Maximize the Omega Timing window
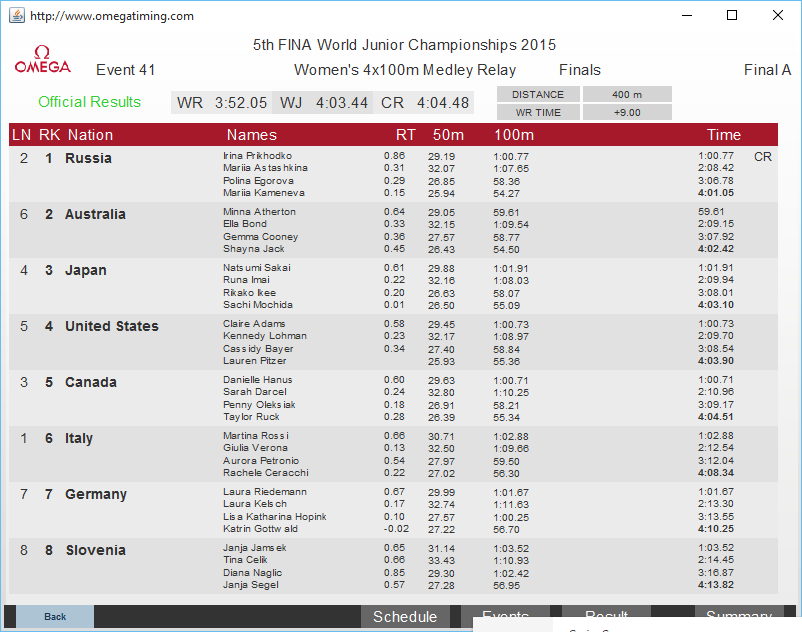This screenshot has height=632, width=802. (732, 16)
